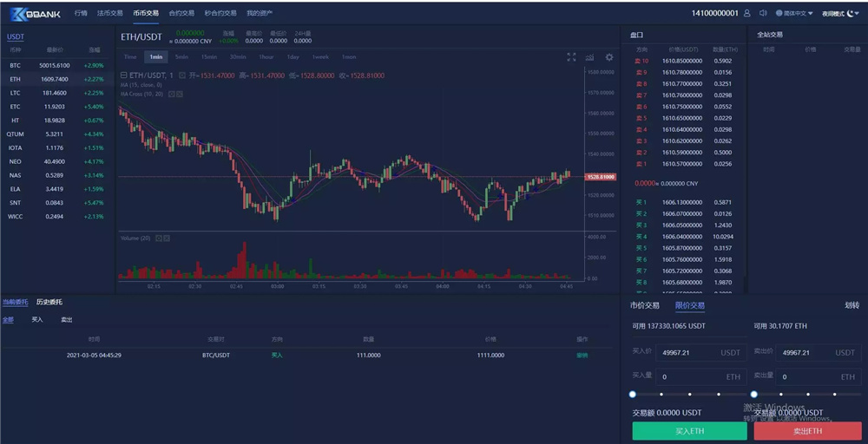Open chart settings gear
Image resolution: width=868 pixels, height=444 pixels.
tap(609, 57)
